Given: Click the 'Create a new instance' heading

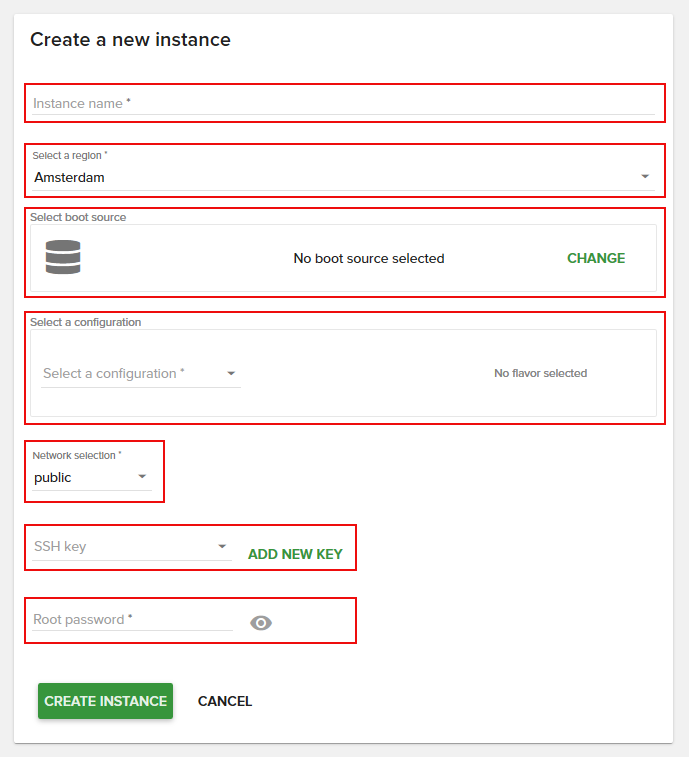Looking at the screenshot, I should (x=130, y=40).
